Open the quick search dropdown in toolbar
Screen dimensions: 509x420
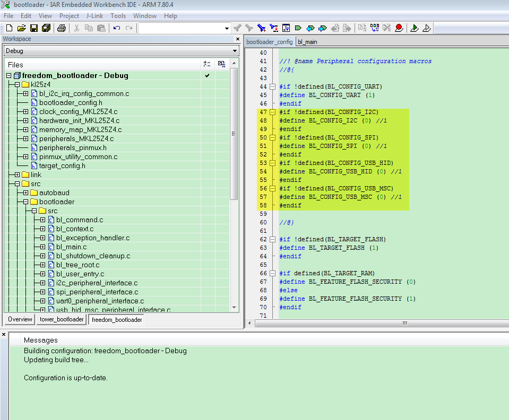(227, 29)
